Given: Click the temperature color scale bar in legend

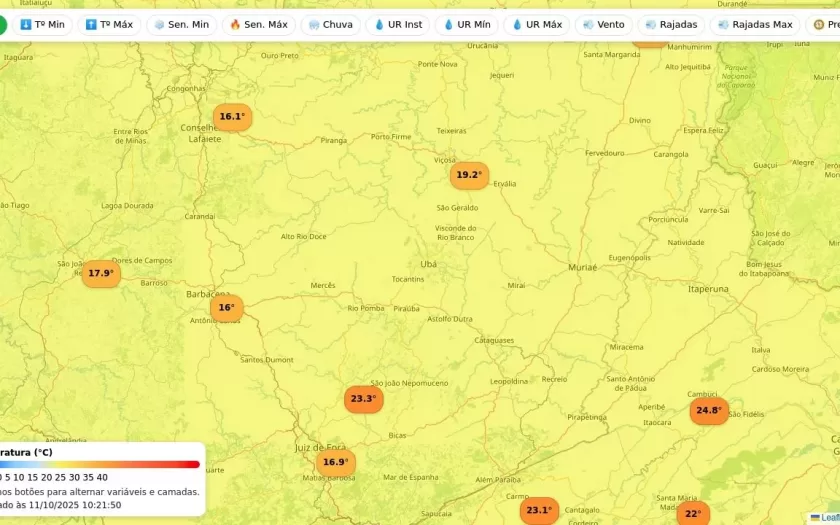Looking at the screenshot, I should pyautogui.click(x=100, y=464).
